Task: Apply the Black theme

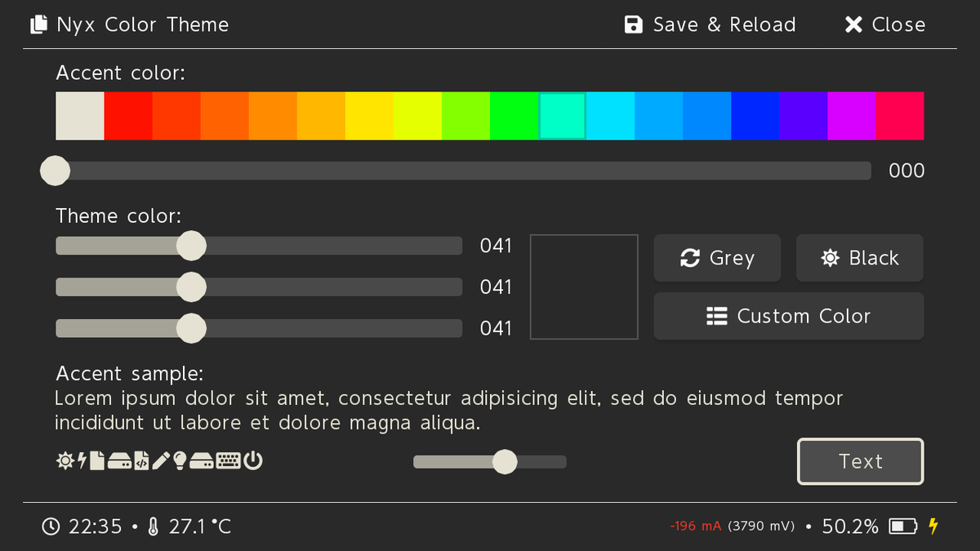Action: 860,258
